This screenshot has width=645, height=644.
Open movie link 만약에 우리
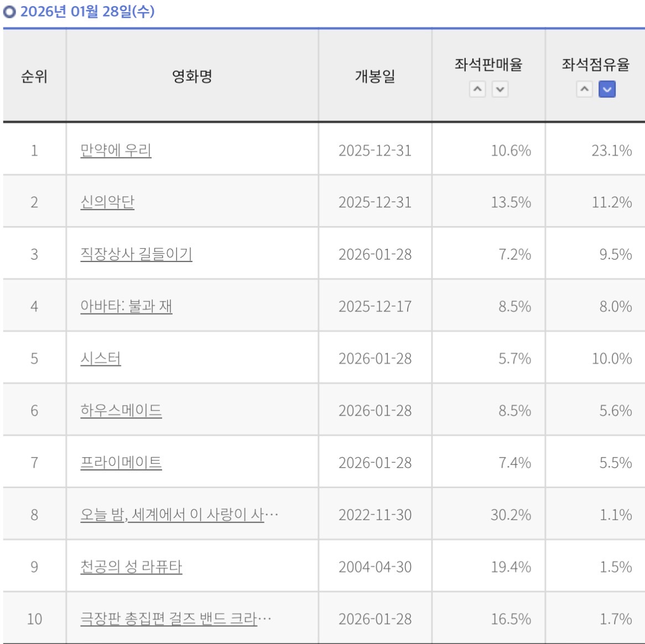coord(116,150)
